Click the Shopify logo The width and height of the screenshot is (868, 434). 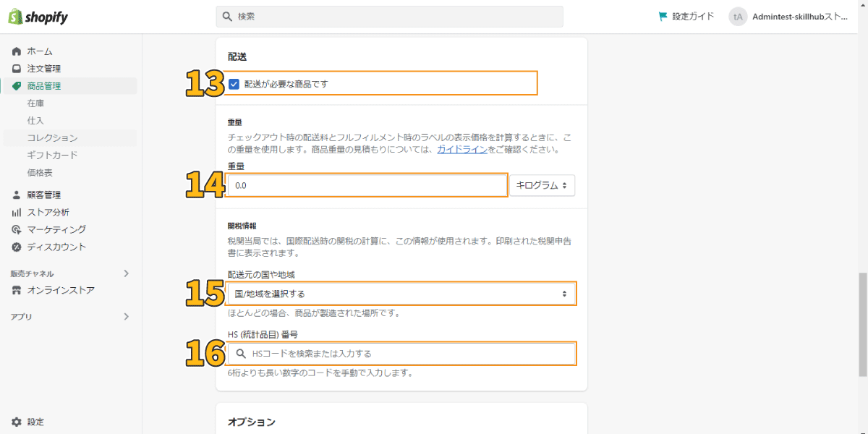pos(38,16)
